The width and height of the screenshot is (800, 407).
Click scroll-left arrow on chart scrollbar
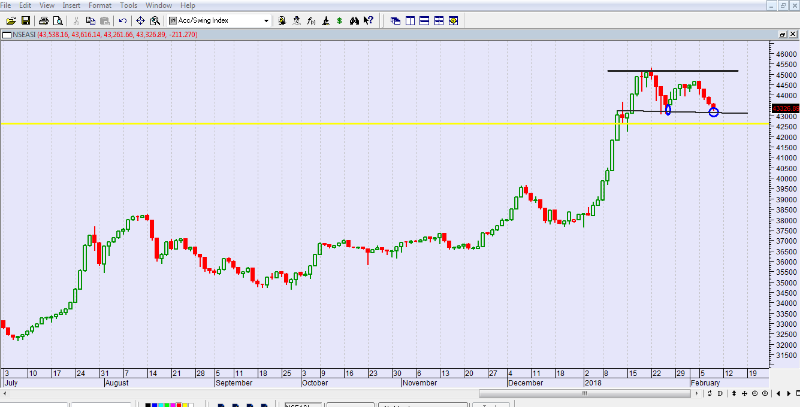4,393
